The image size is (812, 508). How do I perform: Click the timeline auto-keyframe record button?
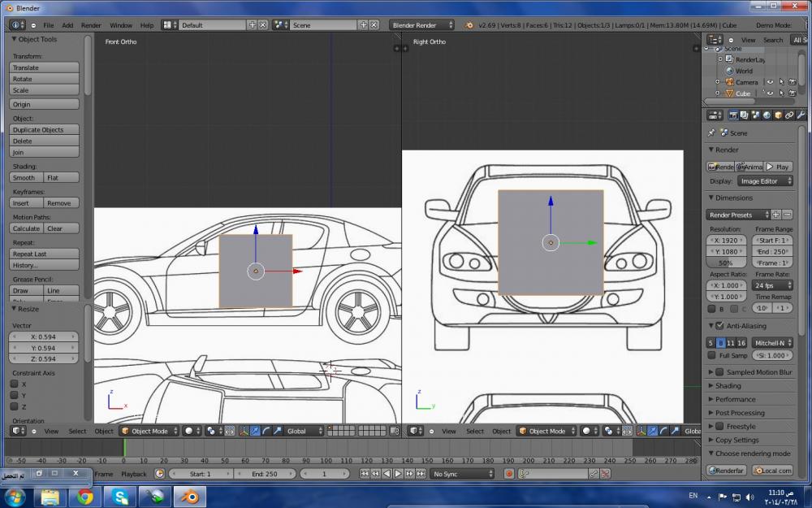[x=509, y=474]
